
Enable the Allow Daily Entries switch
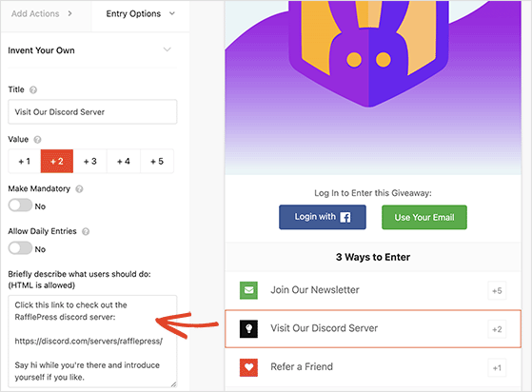coord(20,248)
